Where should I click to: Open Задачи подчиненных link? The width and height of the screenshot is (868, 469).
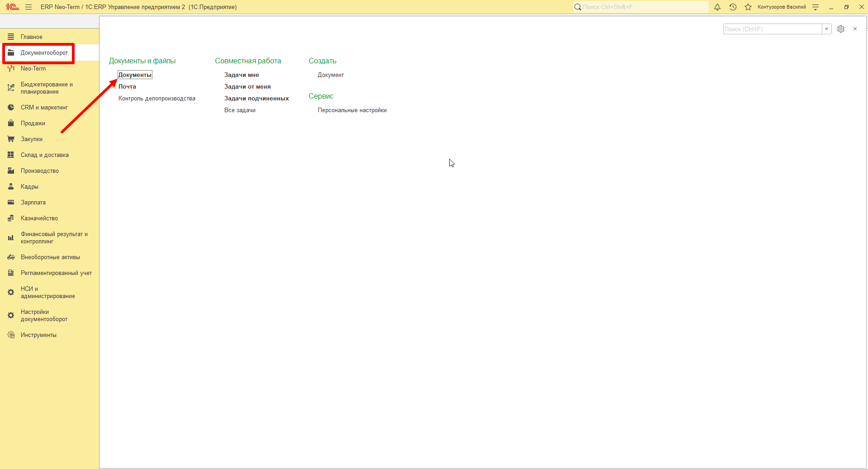[256, 99]
